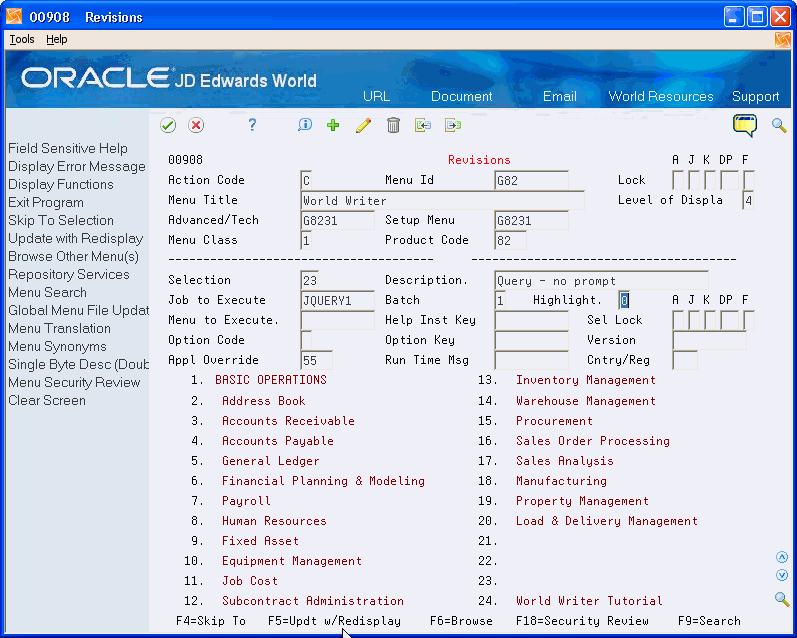Select Menu Translation in sidebar

coord(59,328)
